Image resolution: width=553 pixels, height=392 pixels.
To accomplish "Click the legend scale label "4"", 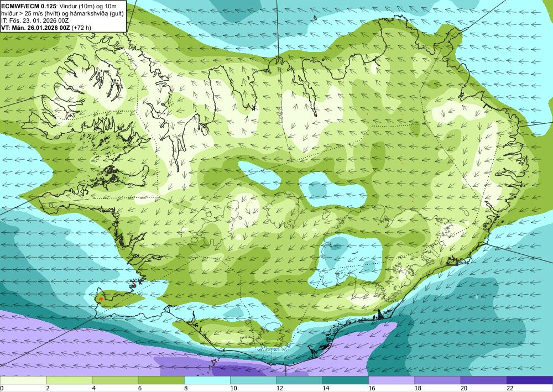I will click(94, 388).
